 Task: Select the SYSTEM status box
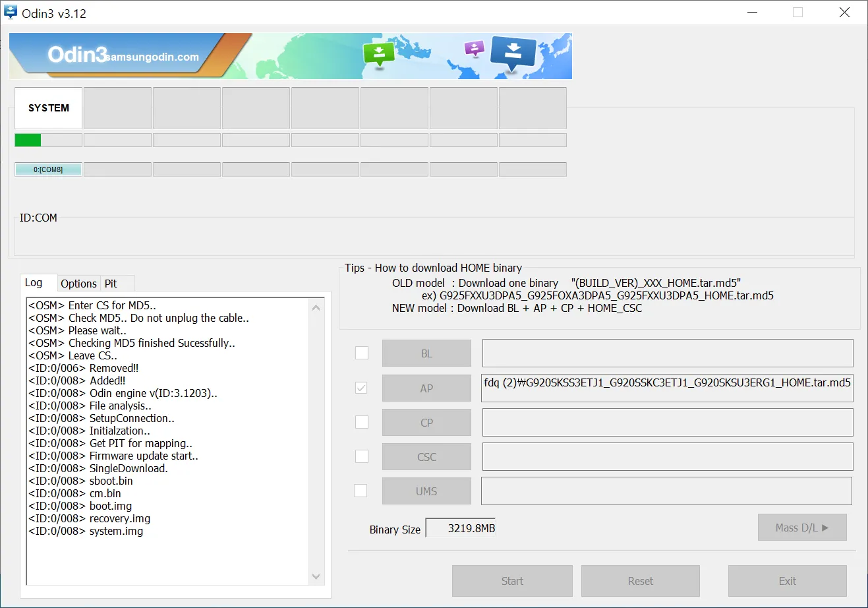[48, 108]
